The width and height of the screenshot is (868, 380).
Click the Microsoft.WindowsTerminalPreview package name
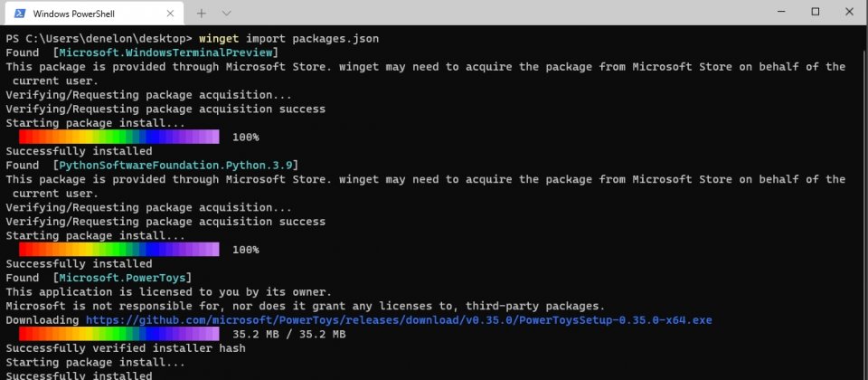coord(166,52)
